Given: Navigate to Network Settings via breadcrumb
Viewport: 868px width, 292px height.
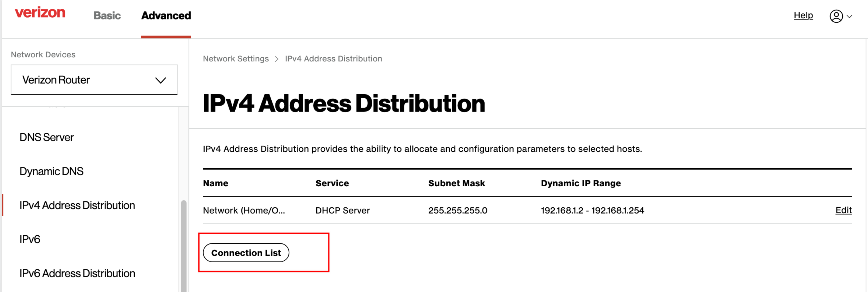Looking at the screenshot, I should (x=236, y=59).
